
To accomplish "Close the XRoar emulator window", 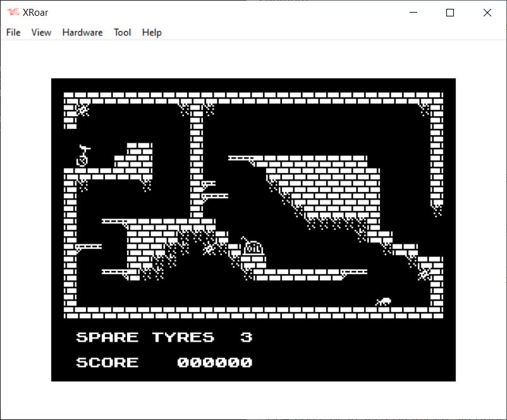I will 487,13.
